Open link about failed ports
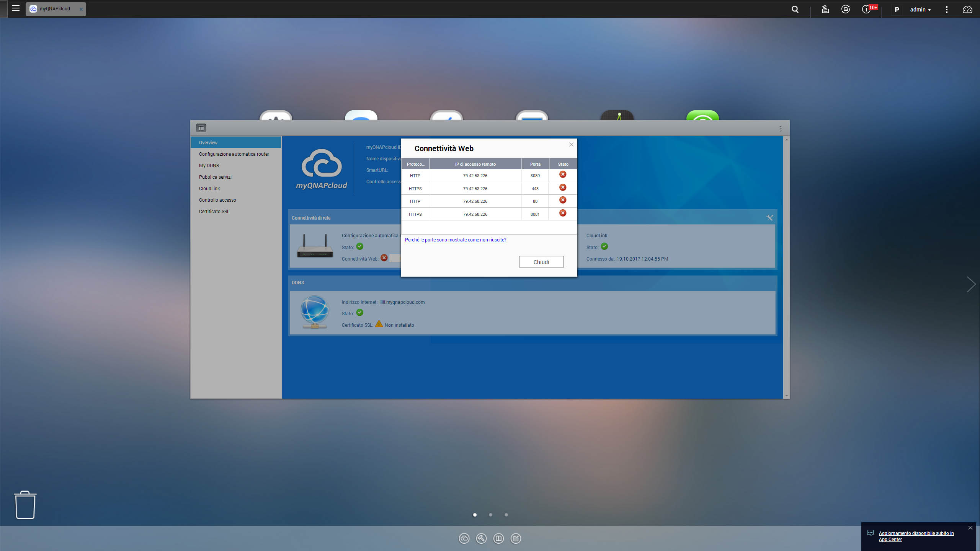 pos(456,240)
